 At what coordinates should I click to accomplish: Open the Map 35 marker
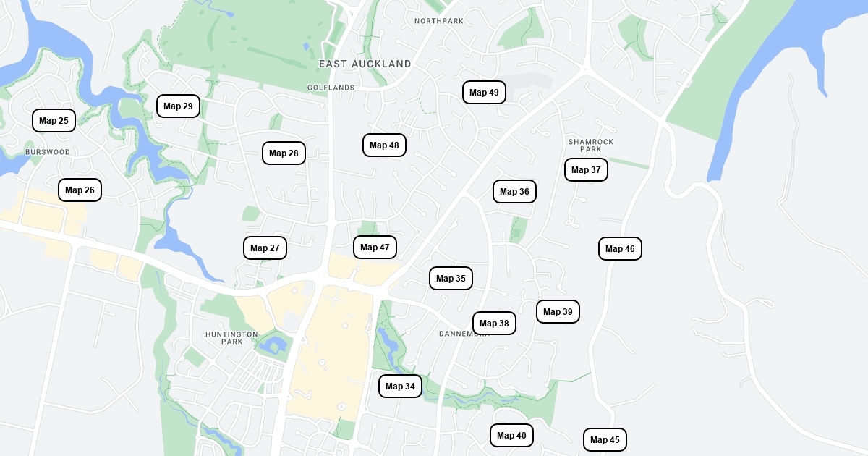coord(451,279)
